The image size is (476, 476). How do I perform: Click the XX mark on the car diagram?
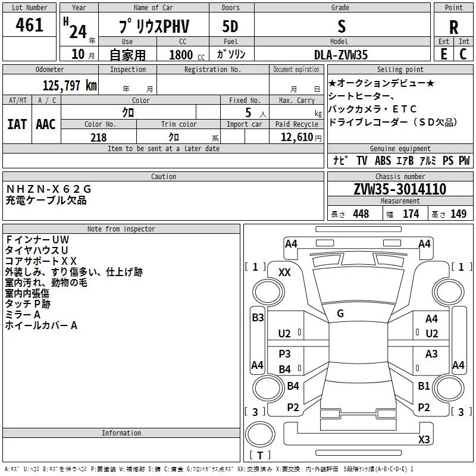tap(284, 272)
